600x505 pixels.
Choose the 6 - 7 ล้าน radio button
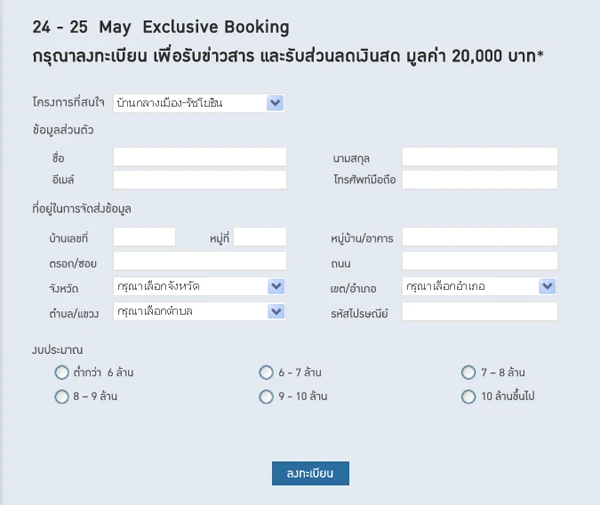(266, 372)
